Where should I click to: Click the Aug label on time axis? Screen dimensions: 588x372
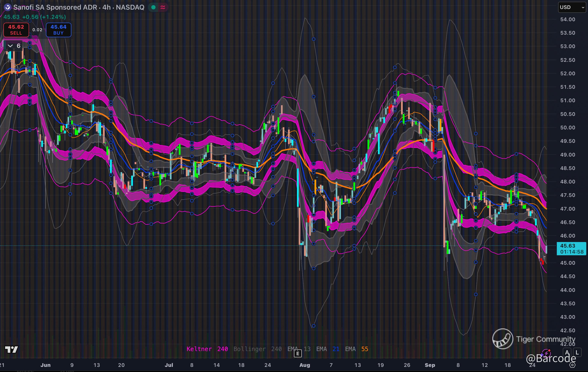pos(304,365)
